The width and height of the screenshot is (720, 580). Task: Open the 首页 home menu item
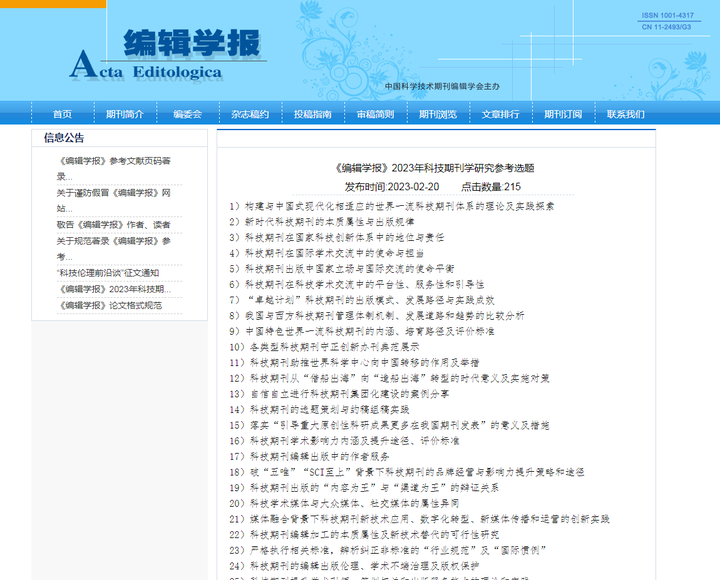click(x=62, y=114)
